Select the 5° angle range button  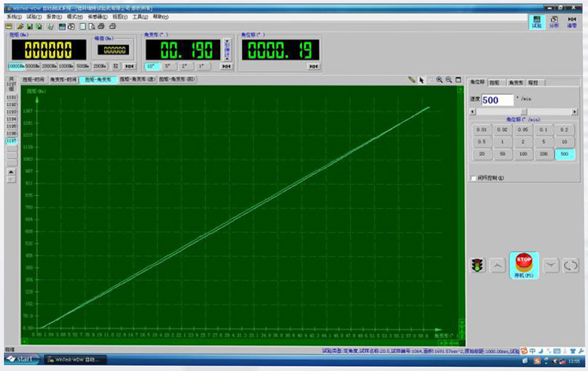168,66
